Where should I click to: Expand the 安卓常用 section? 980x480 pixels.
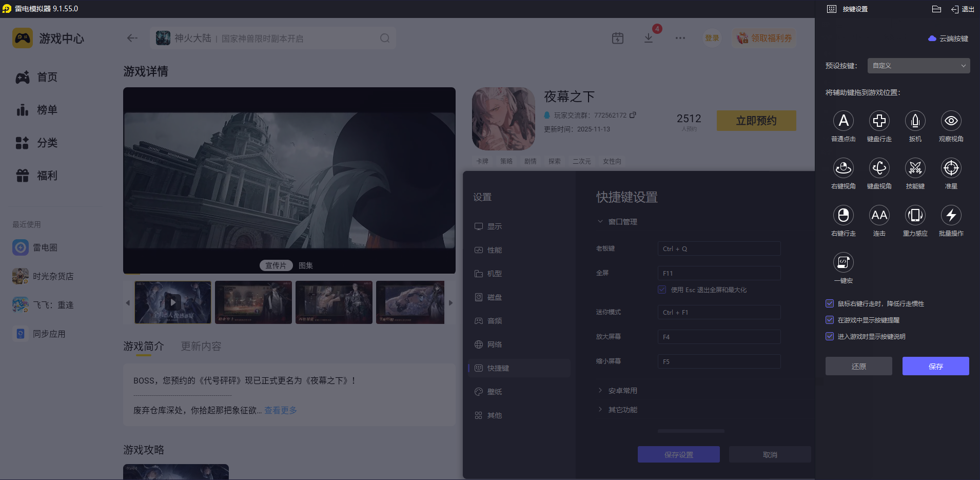(x=622, y=390)
